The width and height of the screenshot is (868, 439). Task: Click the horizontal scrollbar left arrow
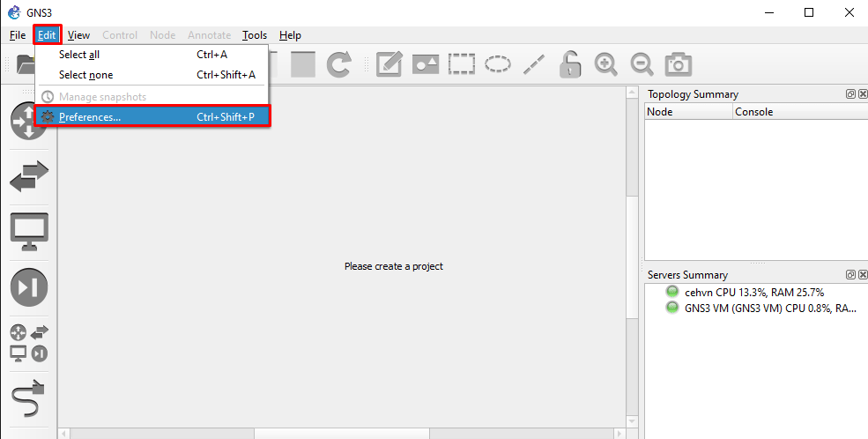(64, 434)
